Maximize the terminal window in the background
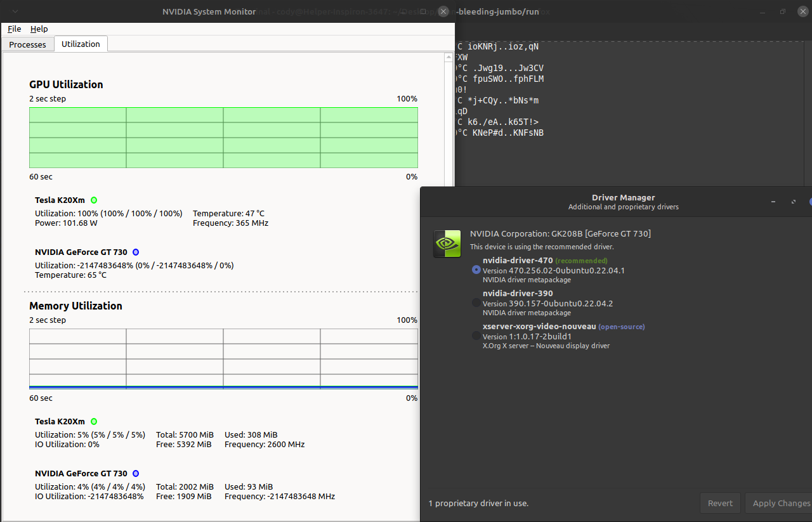 [x=783, y=11]
